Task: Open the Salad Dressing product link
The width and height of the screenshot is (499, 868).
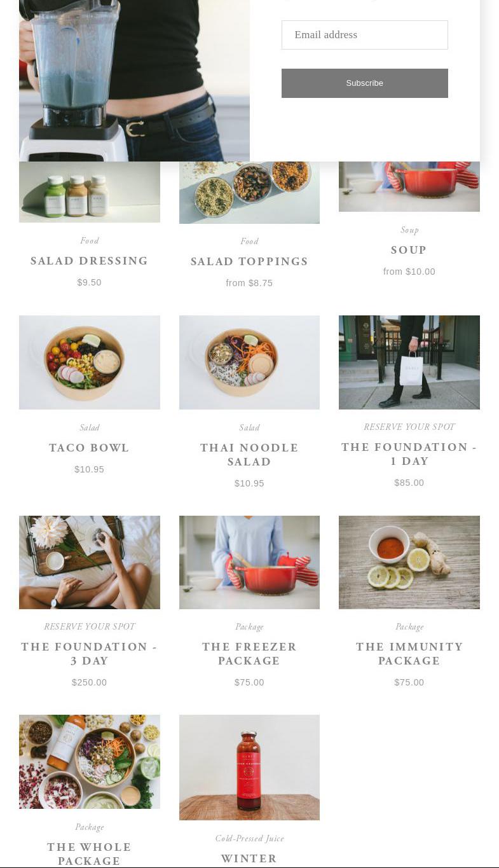Action: tap(89, 261)
